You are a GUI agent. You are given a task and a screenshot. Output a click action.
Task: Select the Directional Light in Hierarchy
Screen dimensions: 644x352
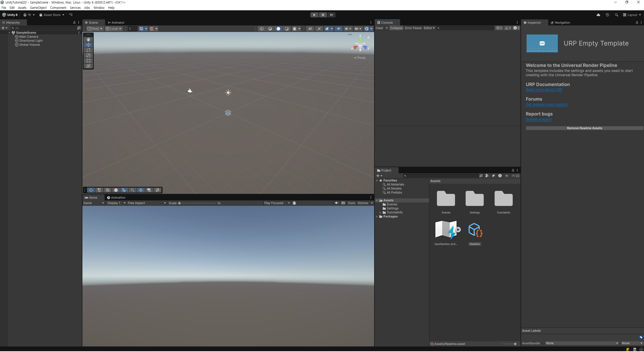point(31,41)
